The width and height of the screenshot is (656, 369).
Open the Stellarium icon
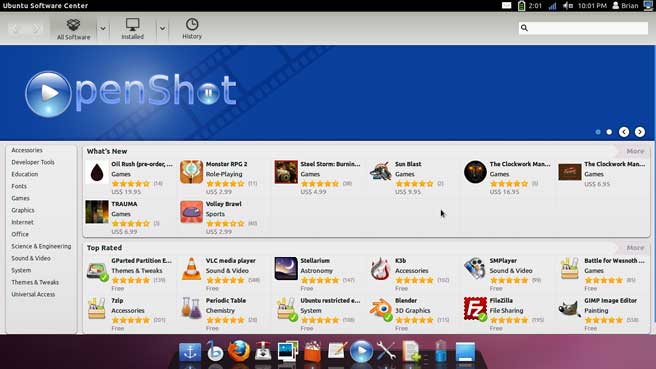pos(286,269)
